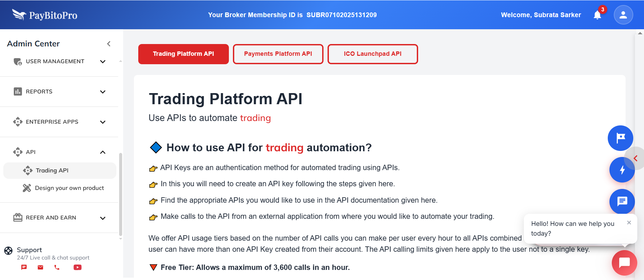Click the API section icon
This screenshot has height=280, width=644.
click(x=18, y=152)
